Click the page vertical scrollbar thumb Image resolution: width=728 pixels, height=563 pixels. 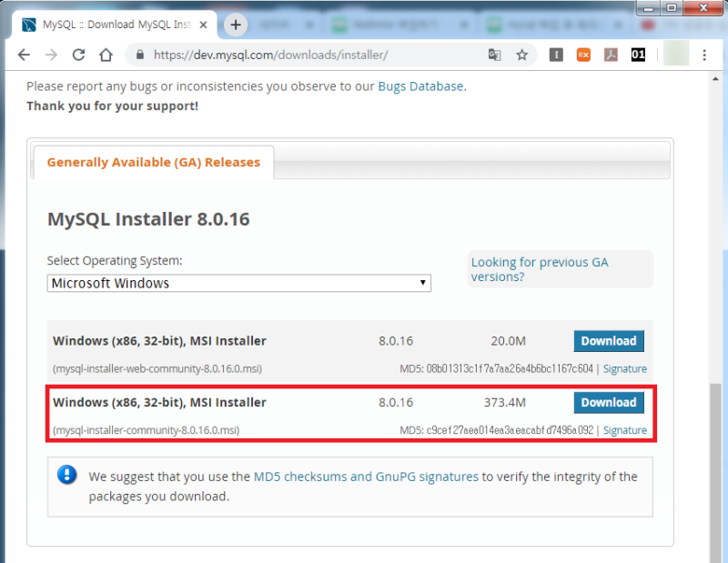pyautogui.click(x=716, y=472)
